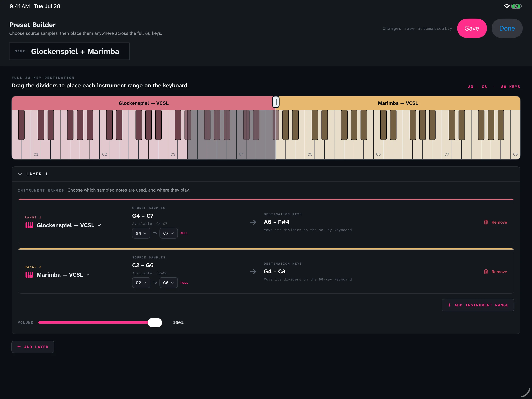Screen dimensions: 532x399
Task: Add a new instrument range
Action: click(478, 305)
